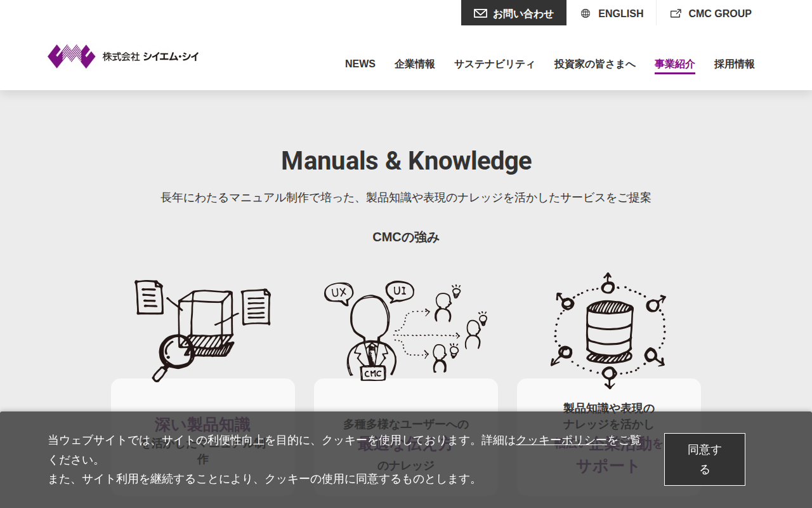Image resolution: width=812 pixels, height=508 pixels.
Task: Click the 多種多様なユーザーへの card text
Action: [x=406, y=424]
